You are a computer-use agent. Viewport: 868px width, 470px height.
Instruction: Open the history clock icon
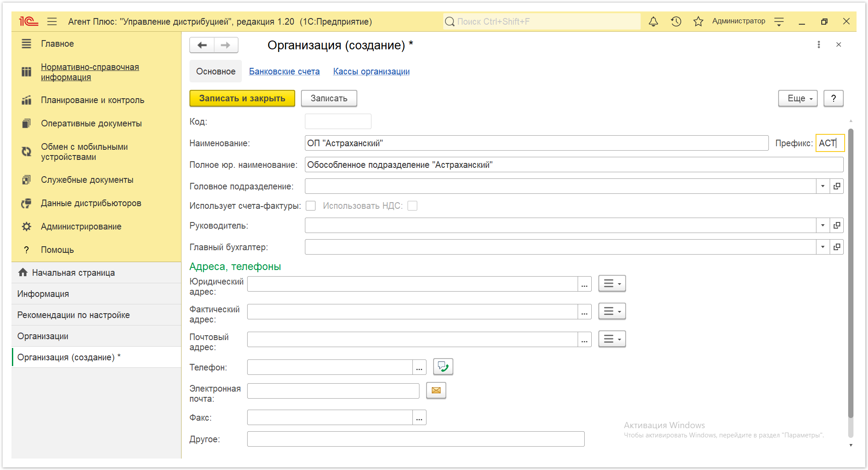coord(676,21)
